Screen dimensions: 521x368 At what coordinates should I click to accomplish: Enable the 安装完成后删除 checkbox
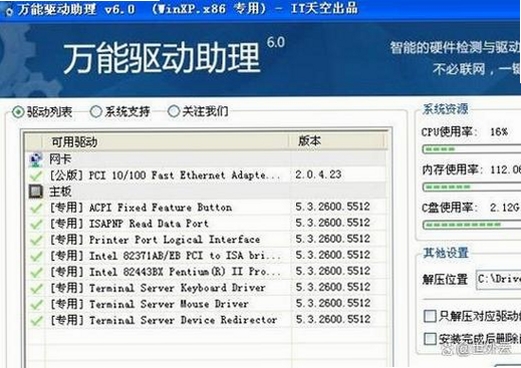pyautogui.click(x=429, y=339)
